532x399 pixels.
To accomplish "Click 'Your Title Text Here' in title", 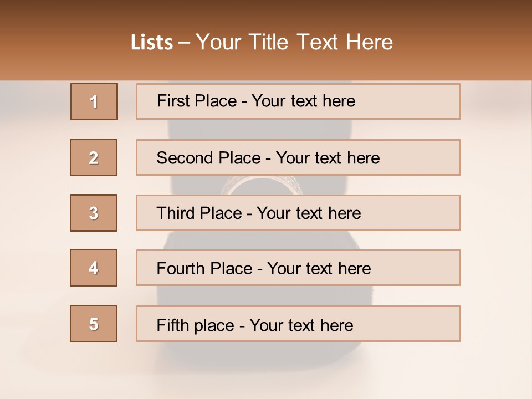I will click(x=294, y=43).
